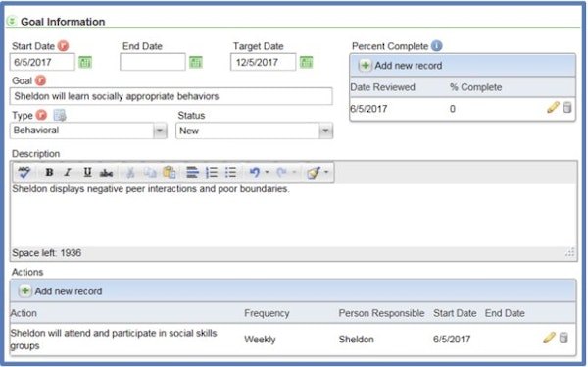588x367 pixels.
Task: Click the action text about social skills groups
Action: (x=114, y=340)
